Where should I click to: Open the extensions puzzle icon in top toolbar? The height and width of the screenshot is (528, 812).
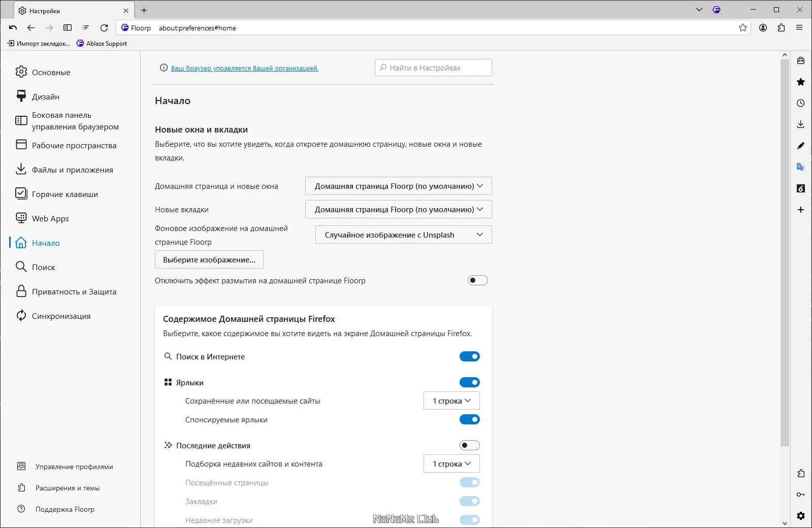(x=781, y=28)
